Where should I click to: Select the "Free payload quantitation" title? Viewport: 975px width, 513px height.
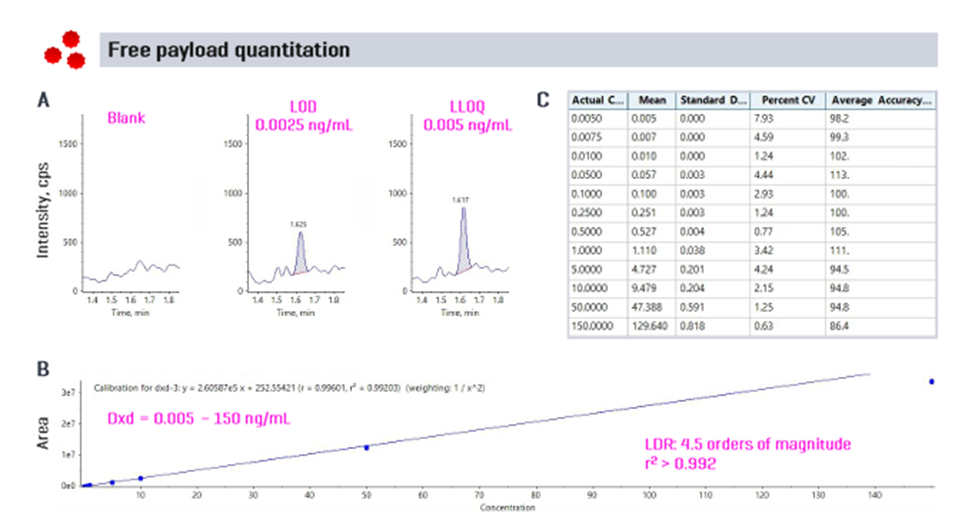pyautogui.click(x=229, y=50)
